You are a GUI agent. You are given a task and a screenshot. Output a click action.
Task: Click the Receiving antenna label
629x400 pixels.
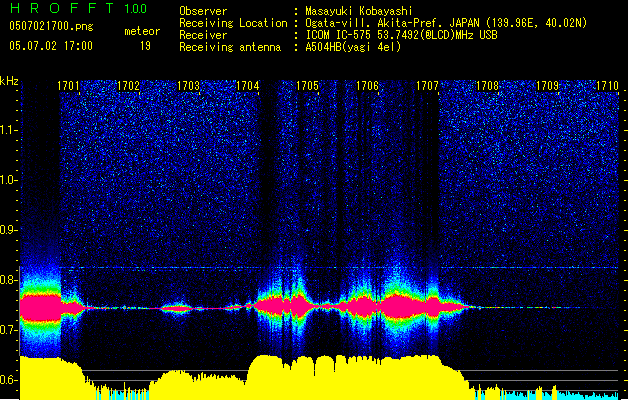click(230, 47)
